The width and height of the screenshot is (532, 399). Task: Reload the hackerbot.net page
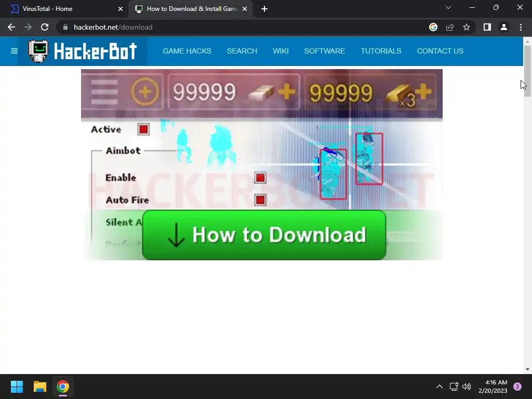pos(45,27)
